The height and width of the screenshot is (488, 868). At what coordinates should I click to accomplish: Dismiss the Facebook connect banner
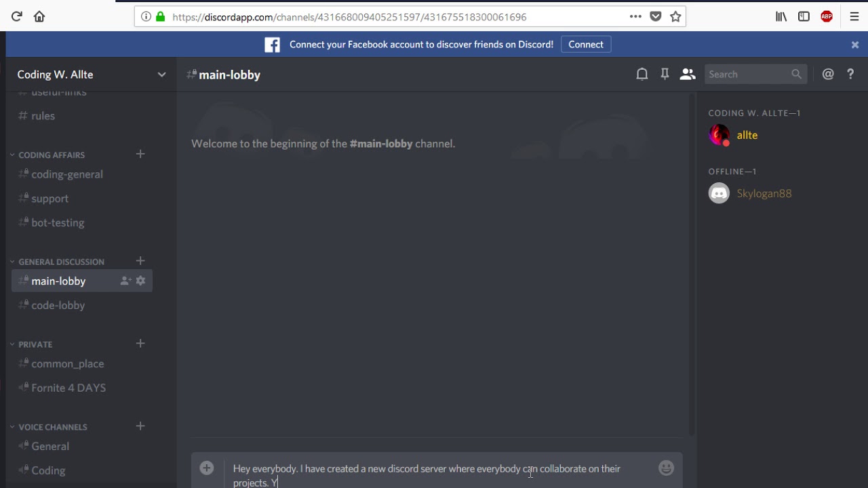pyautogui.click(x=855, y=45)
